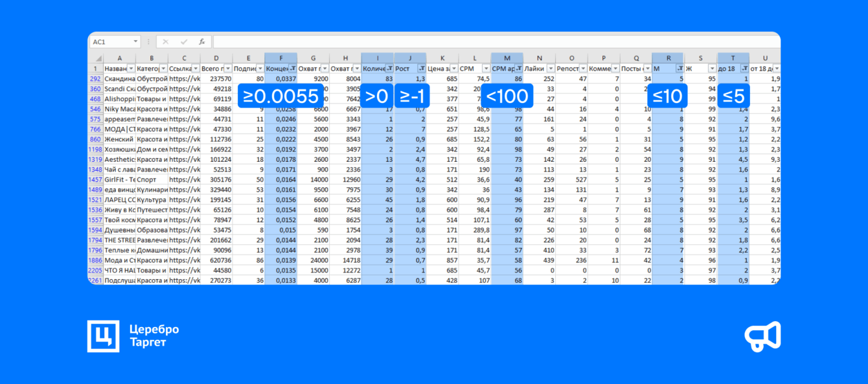Image resolution: width=868 pixels, height=384 pixels.
Task: Click the Alishoppi name cell
Action: click(x=119, y=98)
